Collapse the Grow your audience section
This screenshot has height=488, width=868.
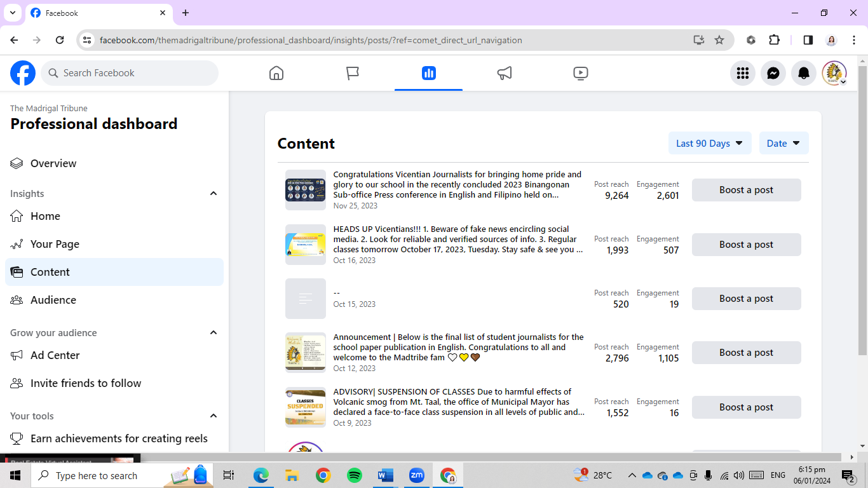pyautogui.click(x=214, y=332)
